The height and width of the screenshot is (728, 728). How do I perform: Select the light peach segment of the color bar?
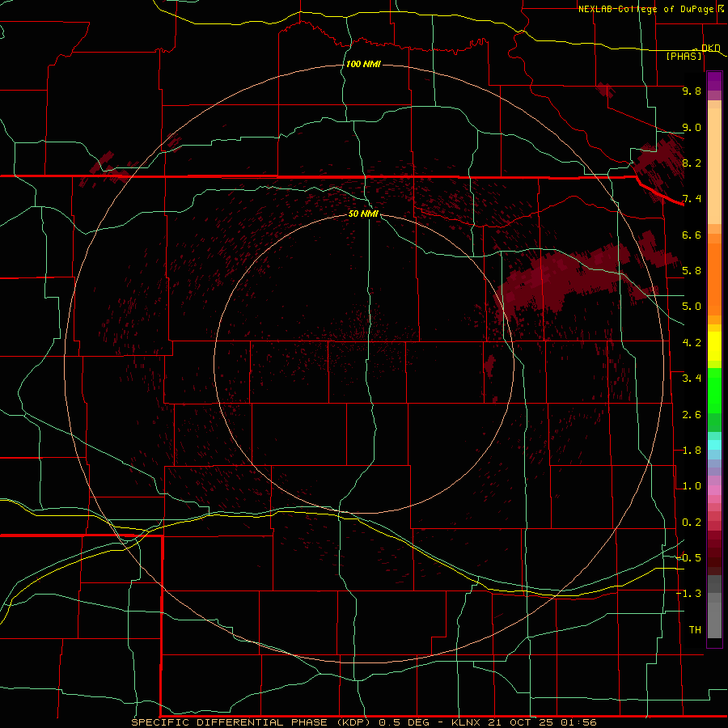tap(714, 166)
